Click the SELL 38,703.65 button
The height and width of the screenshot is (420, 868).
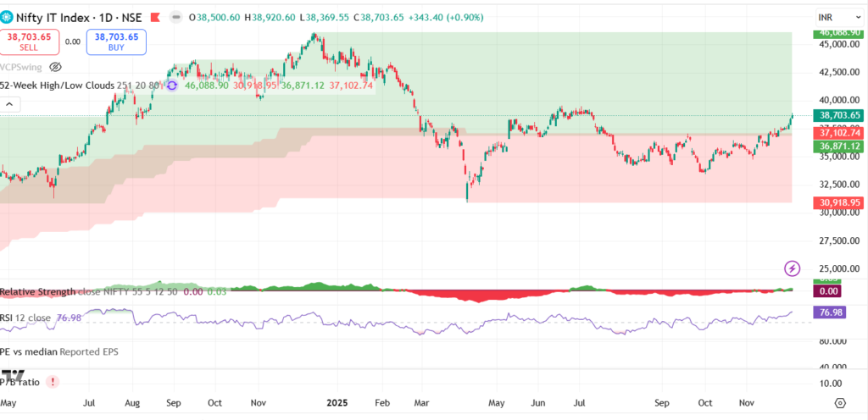(30, 42)
